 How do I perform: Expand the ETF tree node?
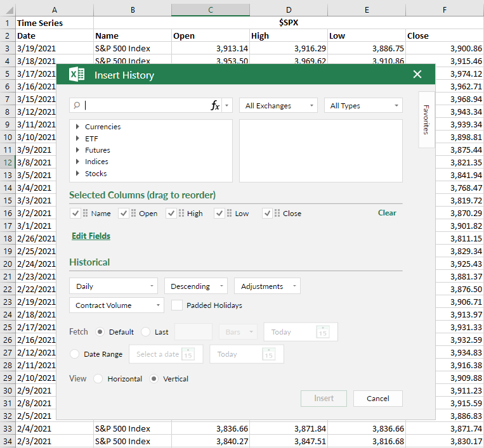coord(78,138)
